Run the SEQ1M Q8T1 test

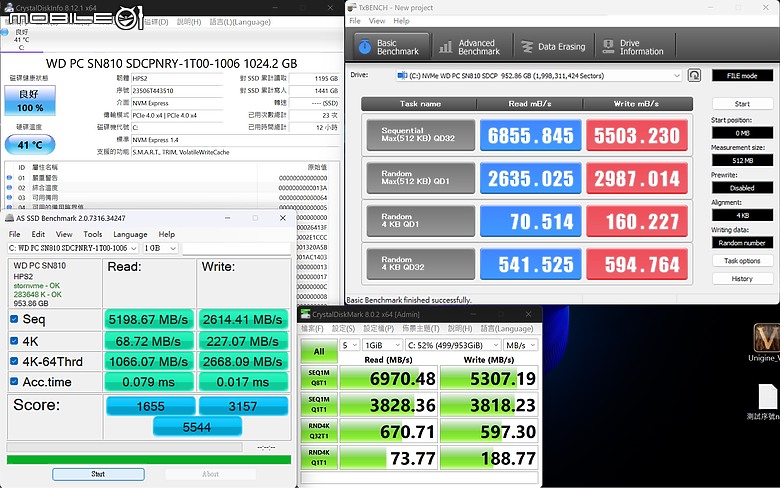pos(319,378)
